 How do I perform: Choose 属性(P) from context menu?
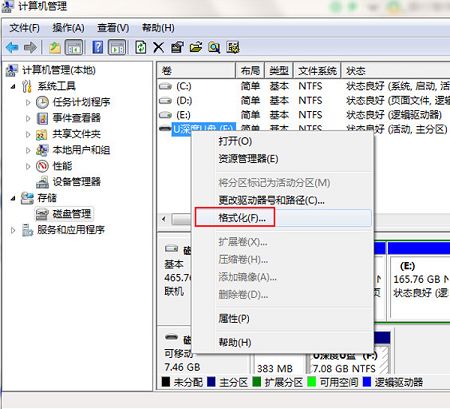pyautogui.click(x=283, y=319)
